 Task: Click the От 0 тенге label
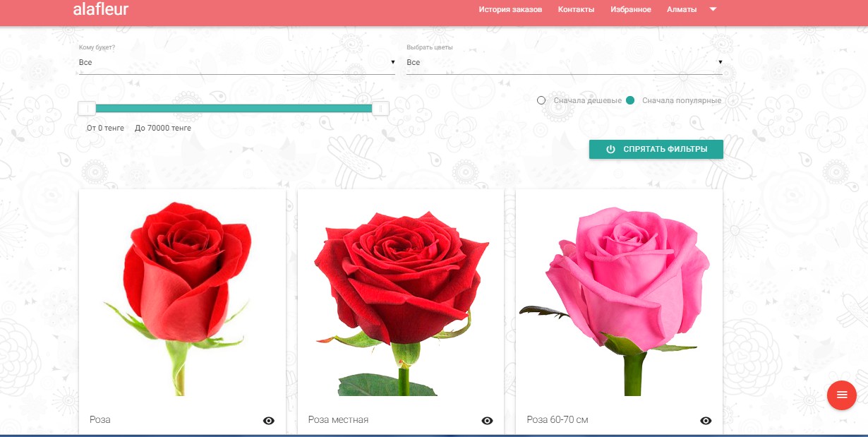[105, 128]
